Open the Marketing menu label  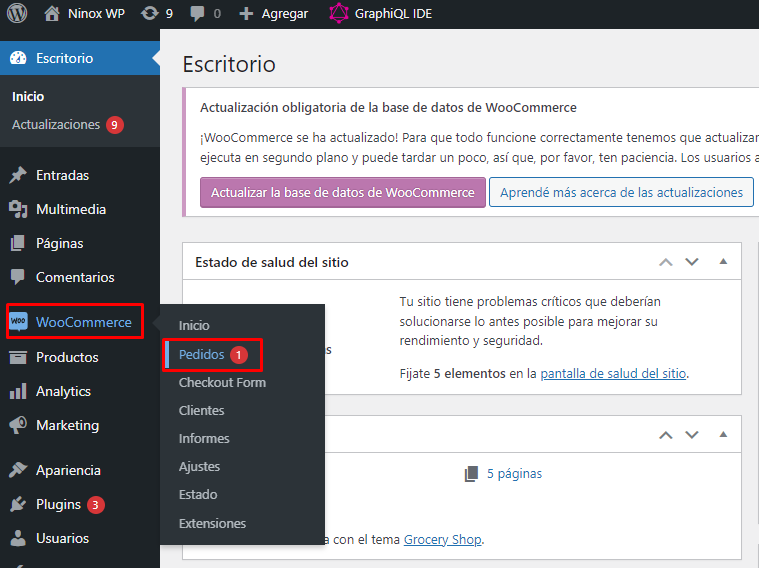pyautogui.click(x=68, y=425)
